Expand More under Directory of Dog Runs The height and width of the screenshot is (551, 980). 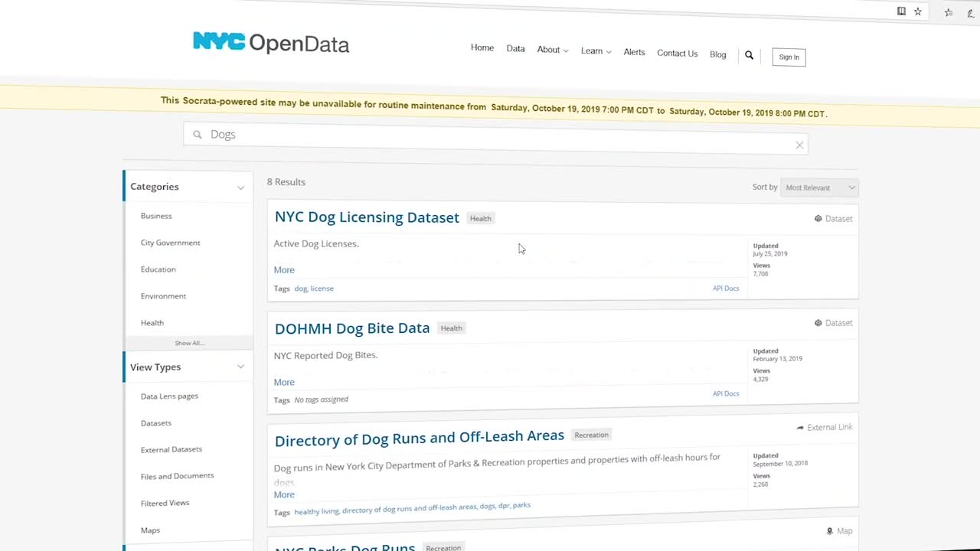click(284, 495)
